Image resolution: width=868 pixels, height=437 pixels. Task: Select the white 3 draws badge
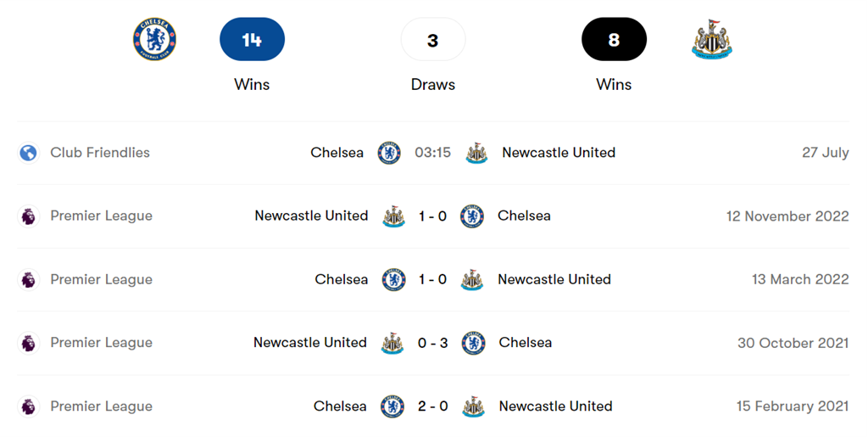click(433, 40)
